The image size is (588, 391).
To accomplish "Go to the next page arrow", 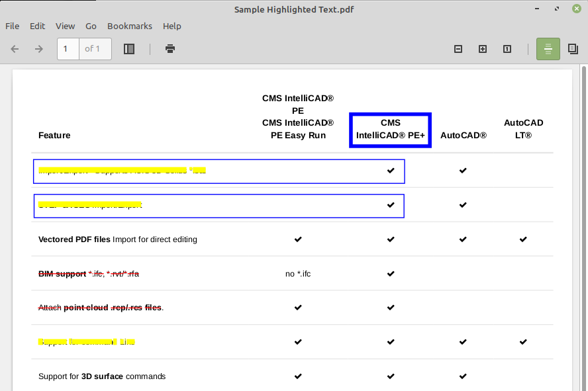I will click(39, 49).
